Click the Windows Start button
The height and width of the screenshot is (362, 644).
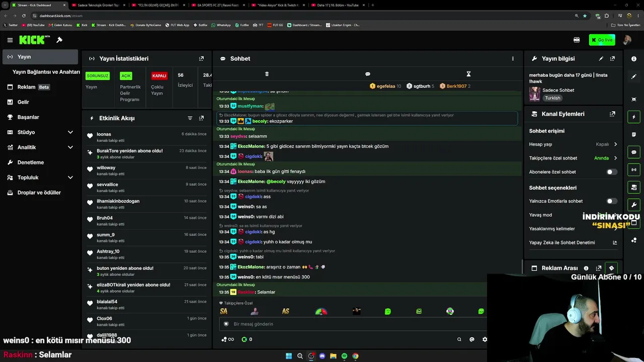coord(289,356)
